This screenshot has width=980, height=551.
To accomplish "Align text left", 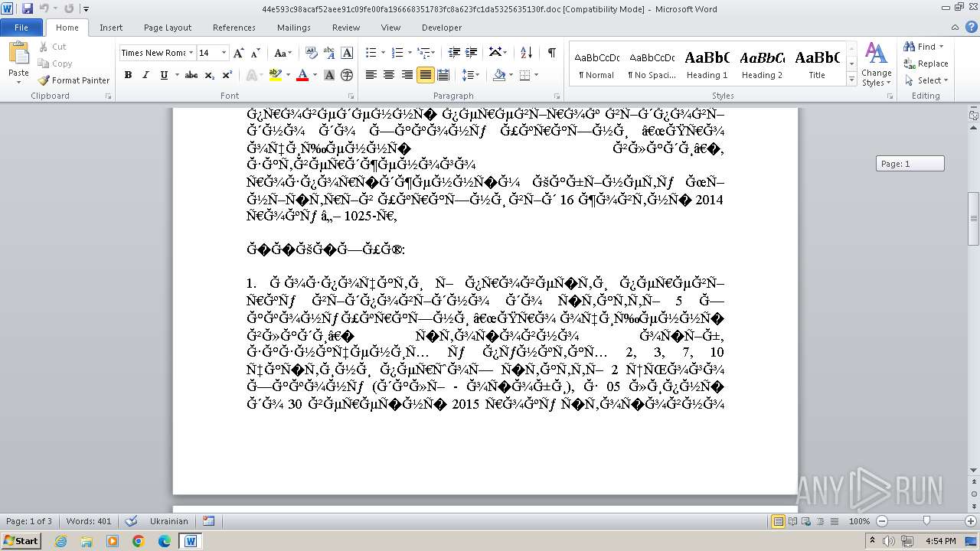I will click(x=371, y=75).
